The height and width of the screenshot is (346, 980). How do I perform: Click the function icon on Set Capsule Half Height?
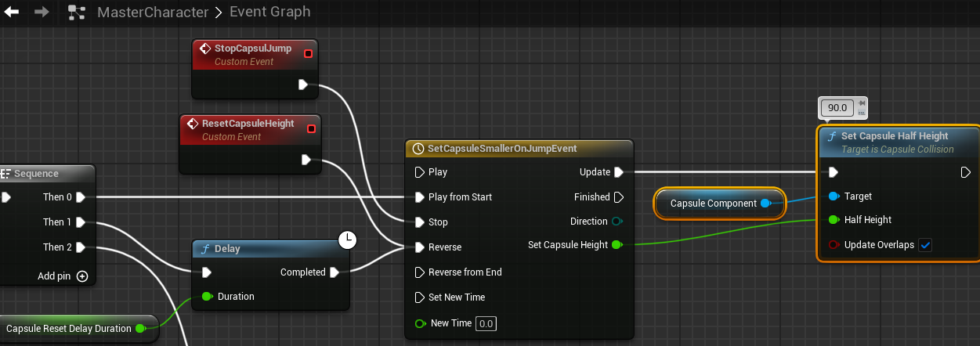pyautogui.click(x=832, y=136)
